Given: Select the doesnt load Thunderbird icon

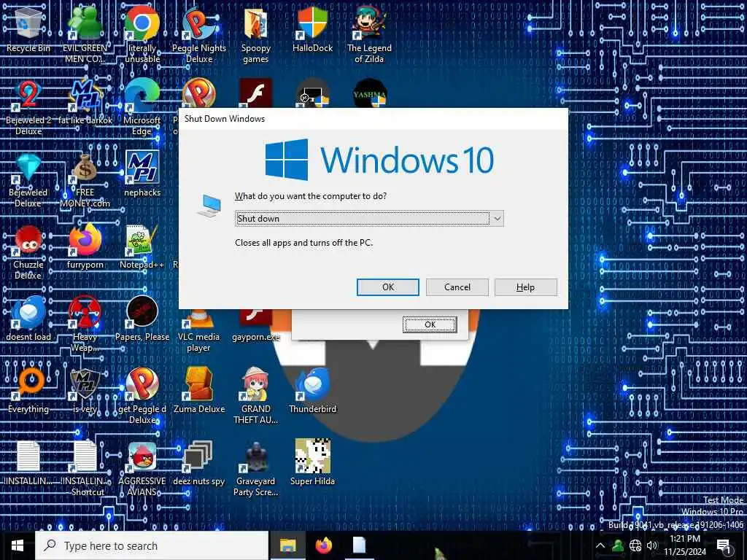Looking at the screenshot, I should 28,319.
